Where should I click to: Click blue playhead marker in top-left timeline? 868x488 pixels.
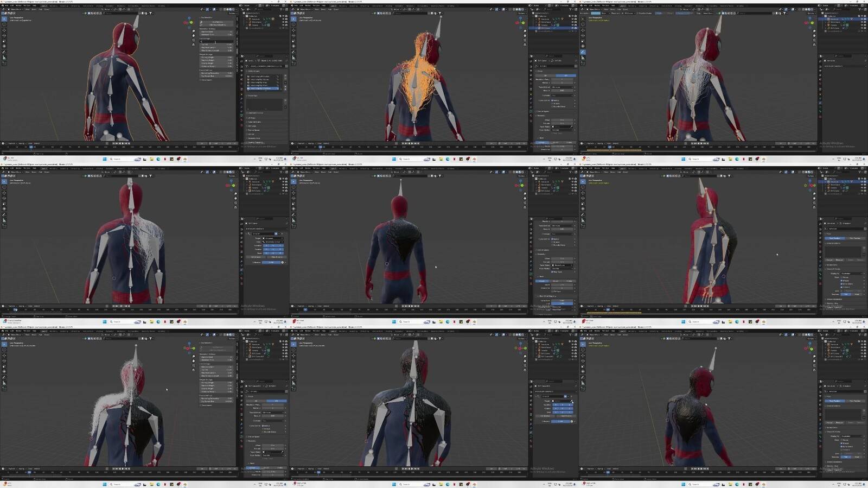31,147
